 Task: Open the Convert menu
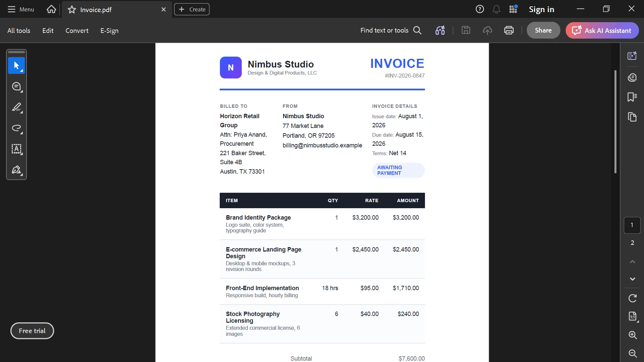coord(77,31)
